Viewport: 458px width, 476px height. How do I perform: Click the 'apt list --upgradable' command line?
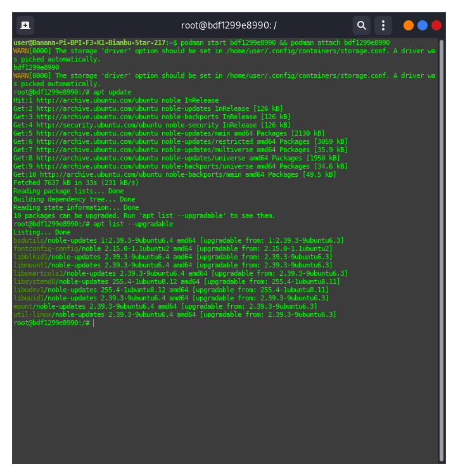(x=132, y=224)
